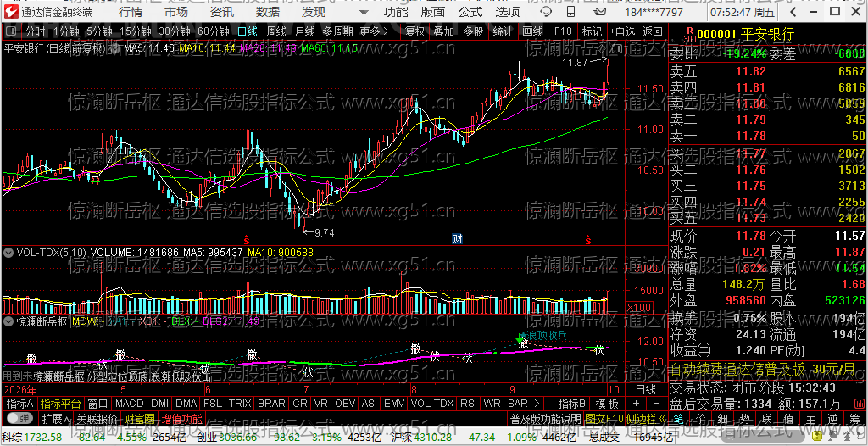Open the customer service headset icon
The height and width of the screenshot is (446, 868).
[547, 12]
